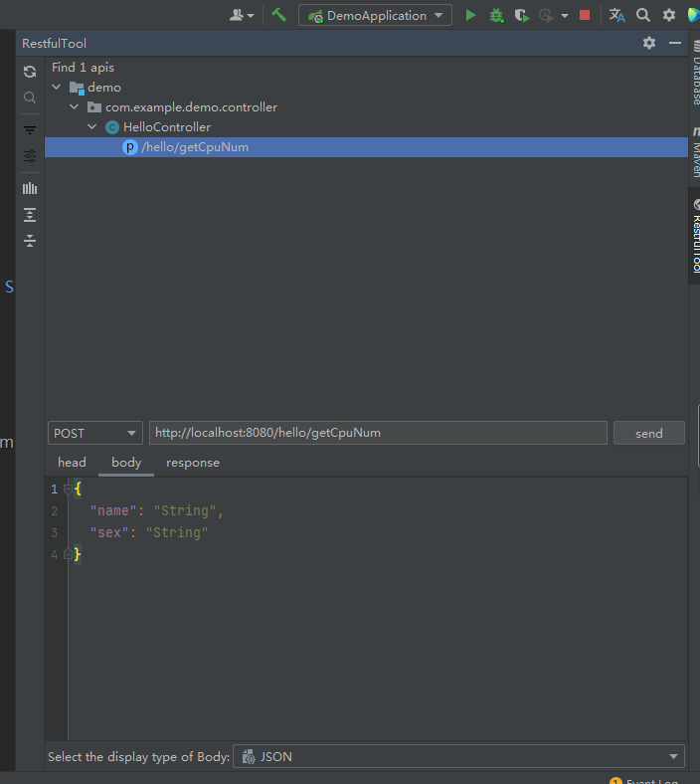Switch to the head tab
The image size is (700, 784).
point(72,463)
